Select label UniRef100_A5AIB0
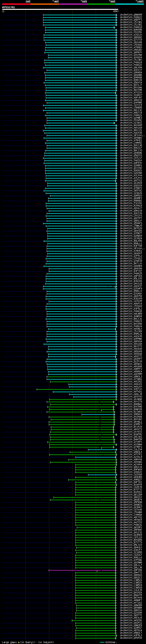This screenshot has width=146, height=644. 131,50
